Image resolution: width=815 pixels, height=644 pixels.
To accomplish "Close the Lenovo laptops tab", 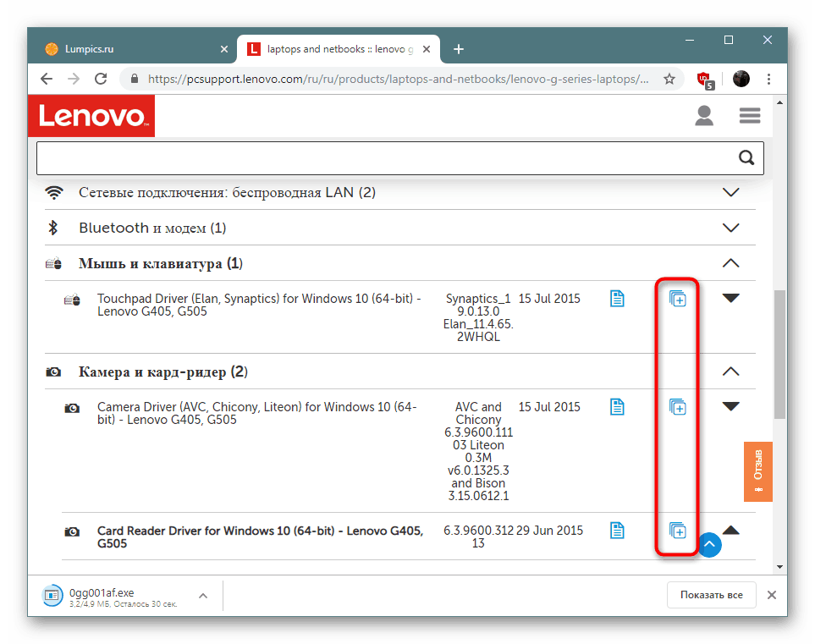I will coord(427,49).
